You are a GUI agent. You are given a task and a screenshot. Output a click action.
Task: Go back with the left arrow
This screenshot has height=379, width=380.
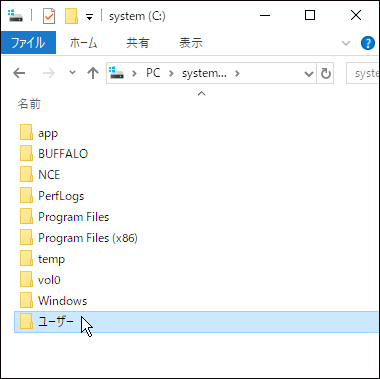pos(19,73)
